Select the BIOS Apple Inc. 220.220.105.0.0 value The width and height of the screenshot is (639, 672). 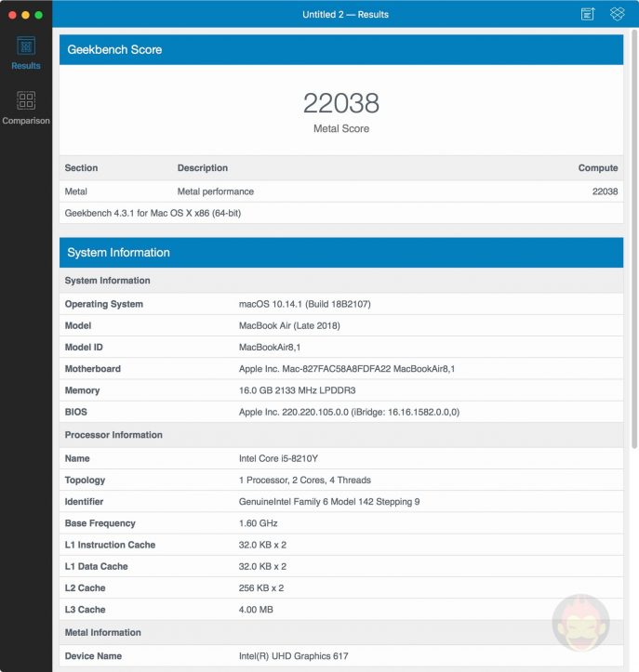coord(349,413)
